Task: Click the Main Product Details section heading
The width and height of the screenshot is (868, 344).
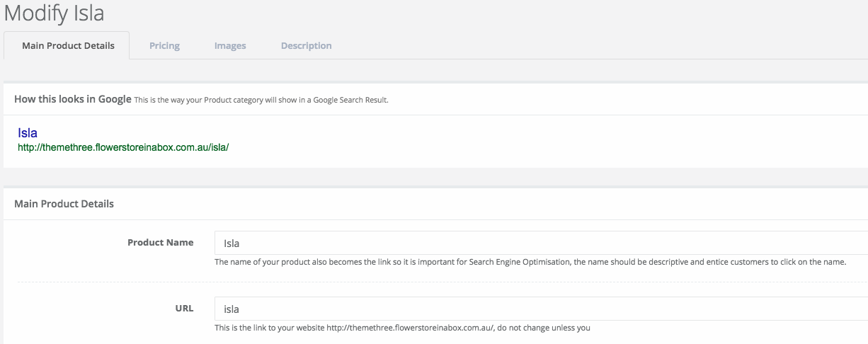Action: coord(64,203)
